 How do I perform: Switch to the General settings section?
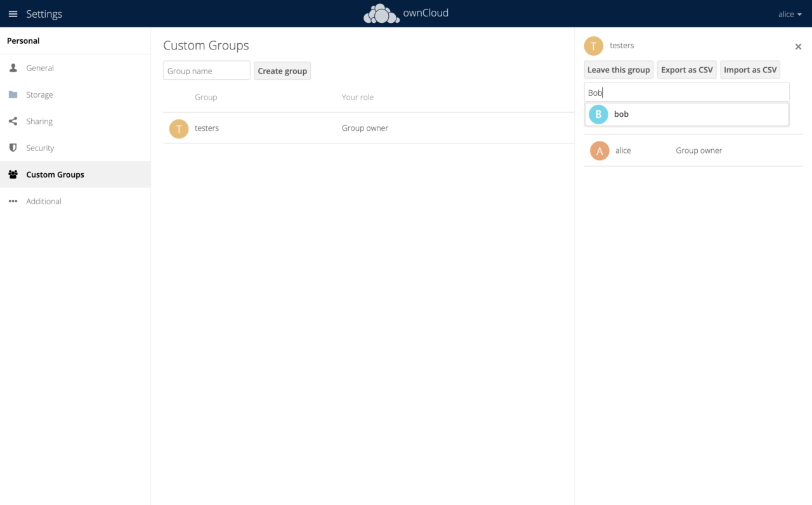pos(40,68)
